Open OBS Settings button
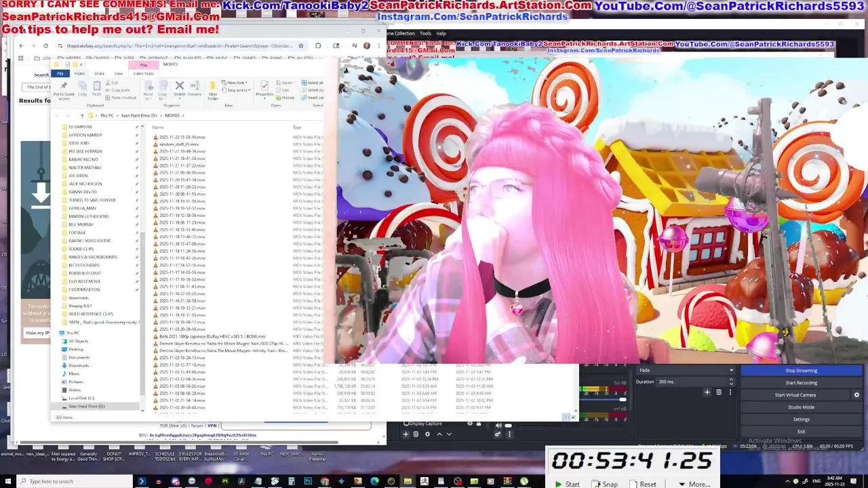868x488 pixels. click(x=802, y=420)
